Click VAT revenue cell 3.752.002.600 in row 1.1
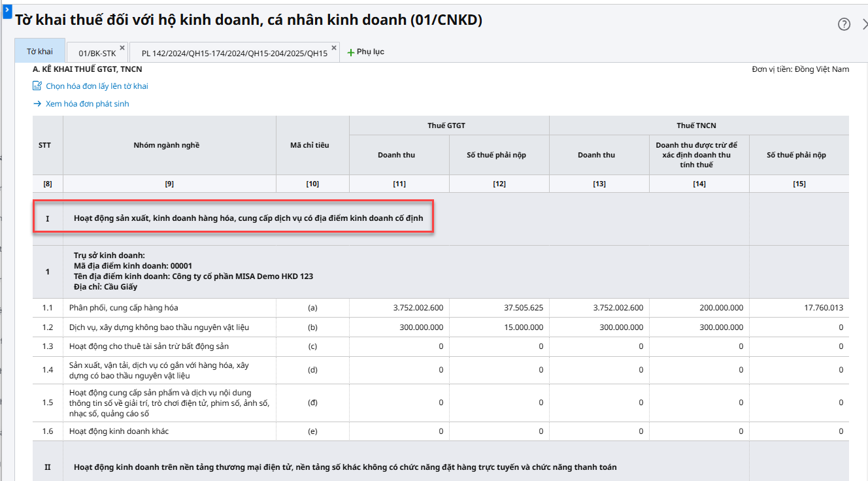 click(418, 308)
